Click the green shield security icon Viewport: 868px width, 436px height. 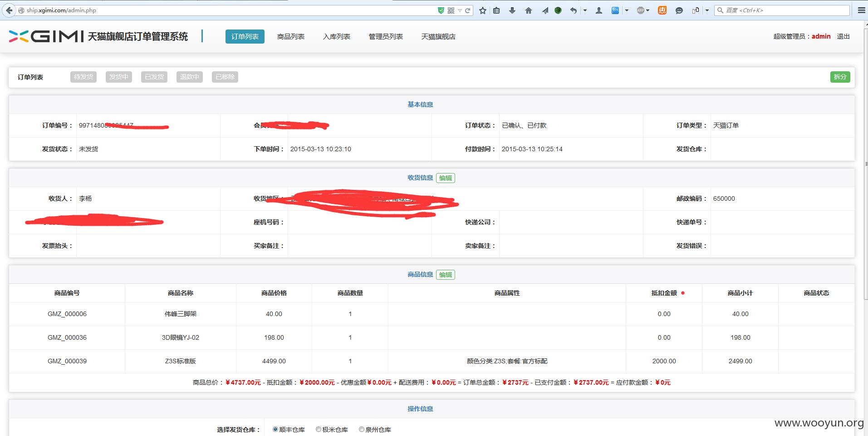tap(441, 10)
